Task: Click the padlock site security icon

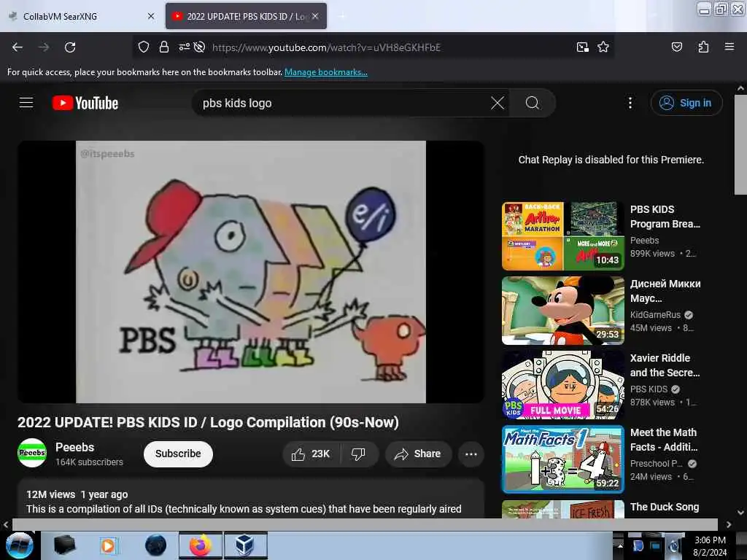Action: [x=164, y=47]
